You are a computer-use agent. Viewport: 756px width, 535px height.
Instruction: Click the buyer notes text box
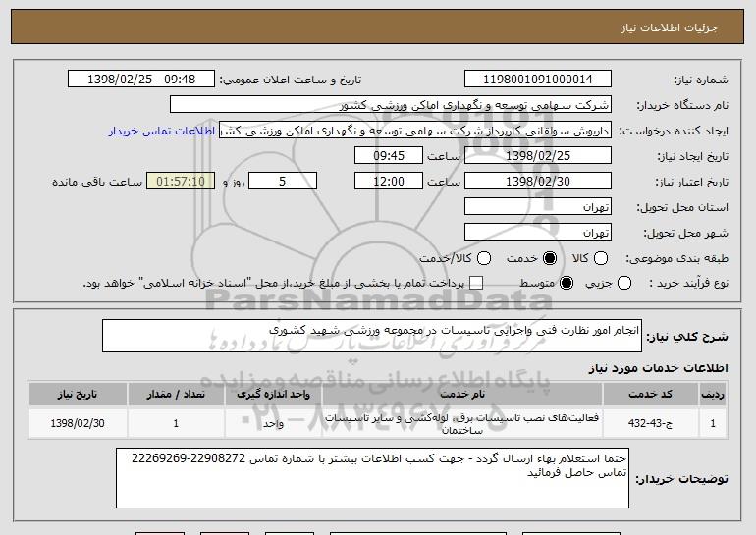click(x=373, y=478)
